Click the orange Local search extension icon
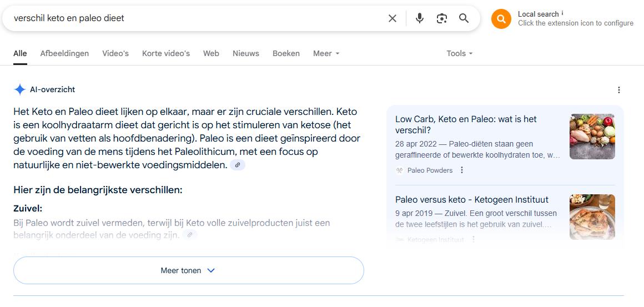This screenshot has width=644, height=307. (x=501, y=19)
